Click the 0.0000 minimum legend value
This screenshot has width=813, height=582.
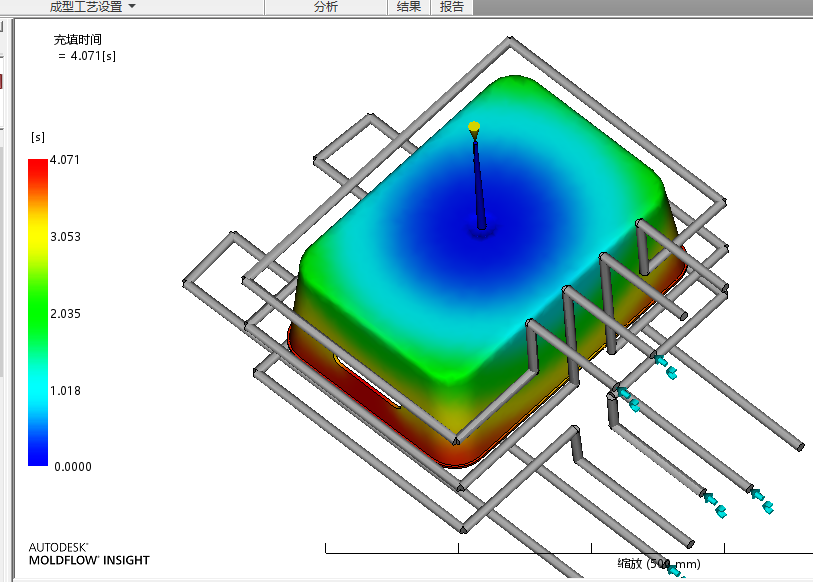point(73,467)
